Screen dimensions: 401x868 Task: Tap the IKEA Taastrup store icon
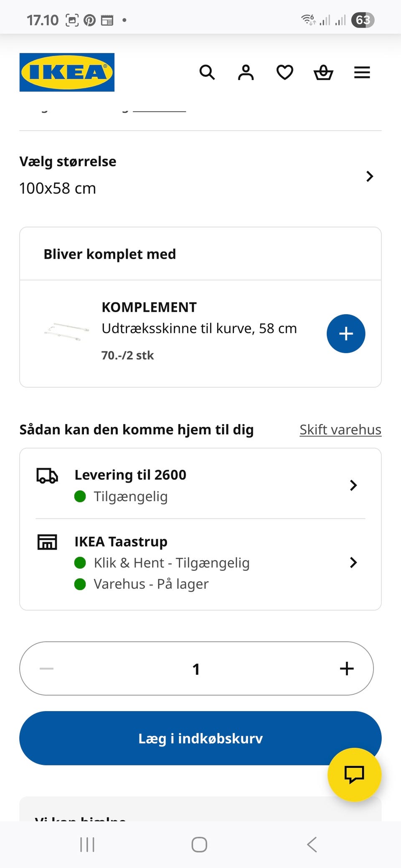tap(47, 542)
